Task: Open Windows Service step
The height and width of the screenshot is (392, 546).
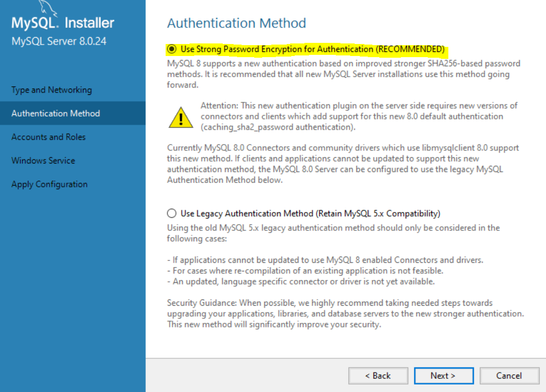Action: pyautogui.click(x=43, y=161)
